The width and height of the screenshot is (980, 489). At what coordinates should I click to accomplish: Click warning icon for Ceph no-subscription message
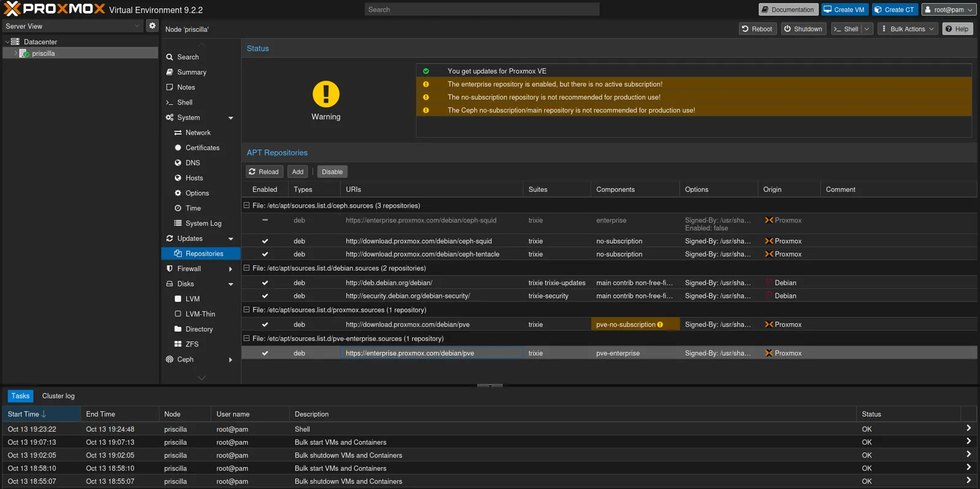(426, 110)
